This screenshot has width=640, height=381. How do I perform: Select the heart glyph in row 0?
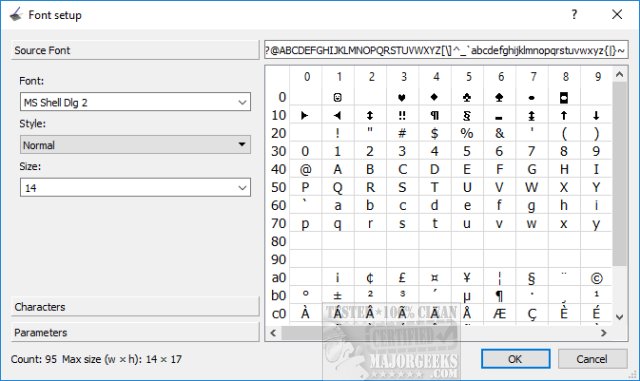pyautogui.click(x=402, y=97)
